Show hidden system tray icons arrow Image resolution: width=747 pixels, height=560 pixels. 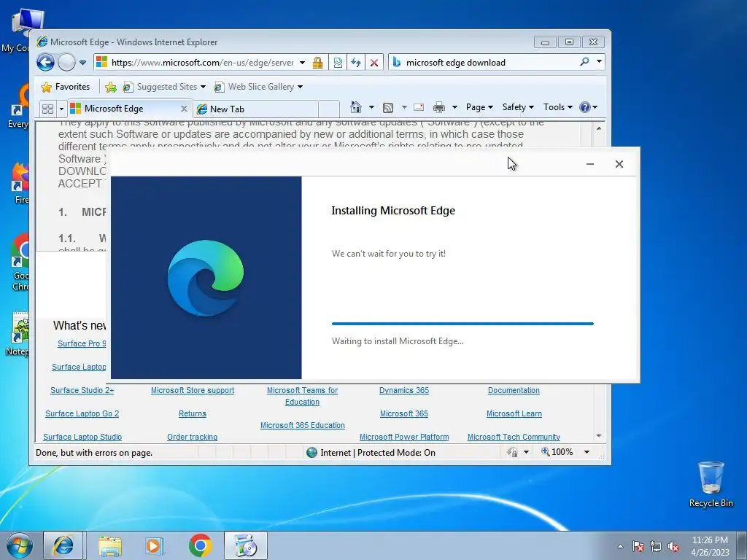click(620, 546)
